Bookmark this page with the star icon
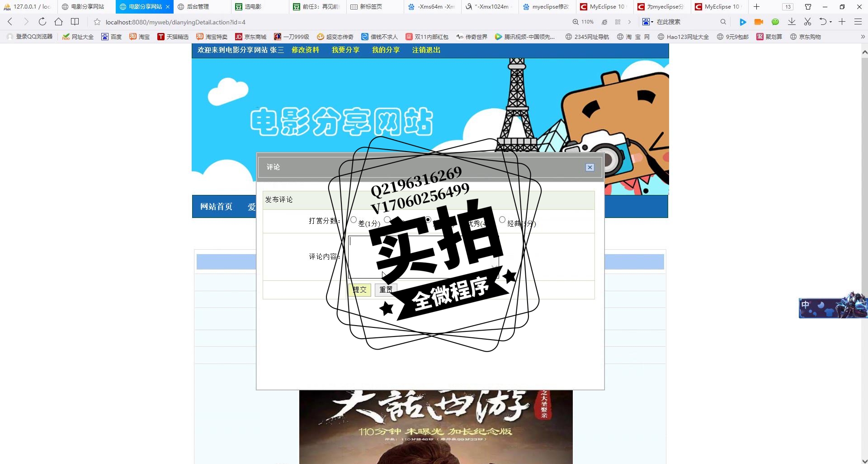This screenshot has width=868, height=464. (97, 22)
